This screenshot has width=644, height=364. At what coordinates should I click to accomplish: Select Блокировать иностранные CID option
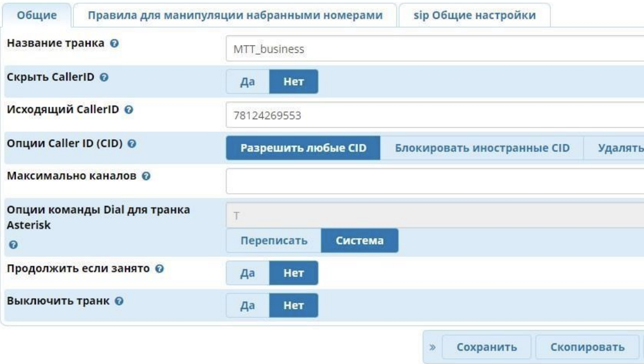(481, 148)
